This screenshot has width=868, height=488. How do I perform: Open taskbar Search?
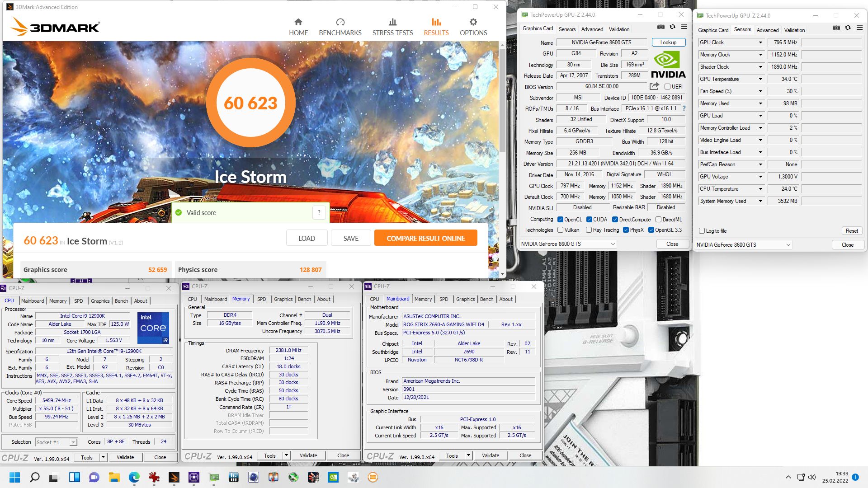point(34,477)
